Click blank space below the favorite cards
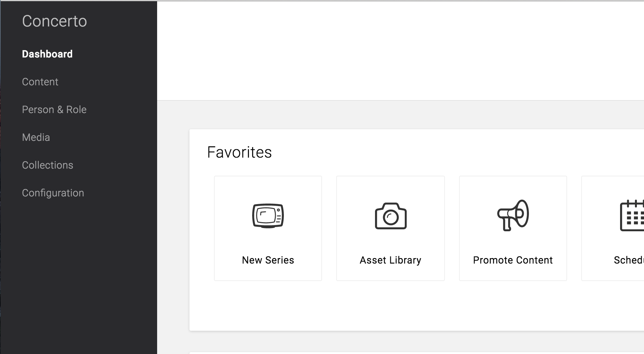The width and height of the screenshot is (644, 354). pos(388,306)
